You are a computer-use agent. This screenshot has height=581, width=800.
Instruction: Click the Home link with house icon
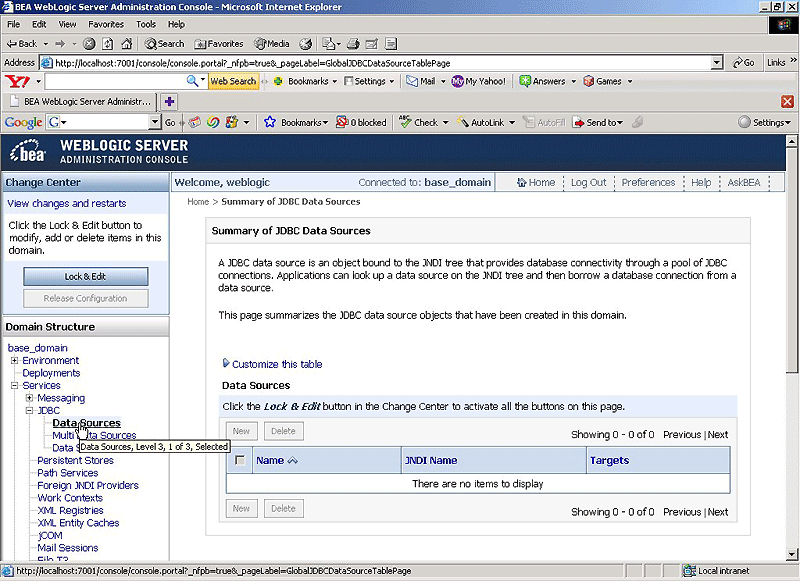(x=536, y=183)
